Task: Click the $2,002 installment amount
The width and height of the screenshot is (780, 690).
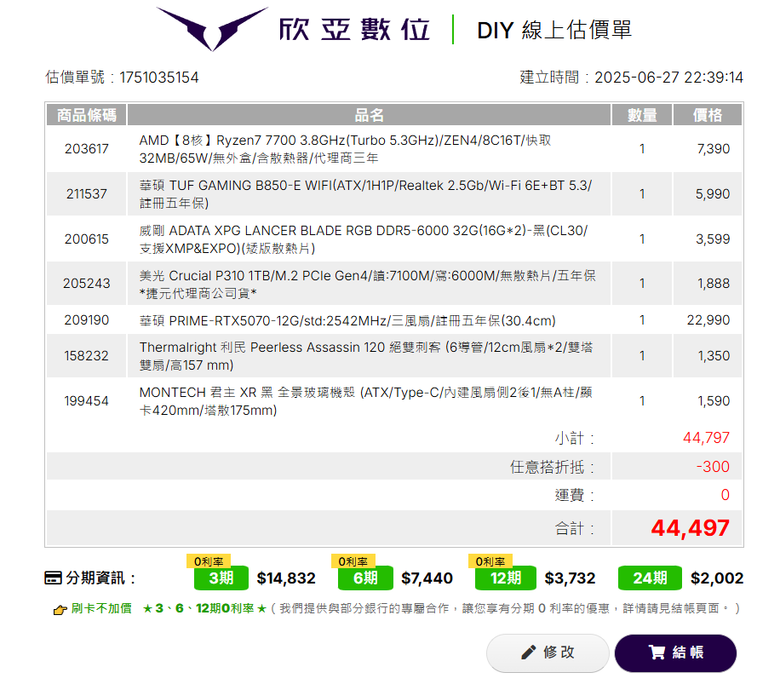Action: pyautogui.click(x=717, y=578)
